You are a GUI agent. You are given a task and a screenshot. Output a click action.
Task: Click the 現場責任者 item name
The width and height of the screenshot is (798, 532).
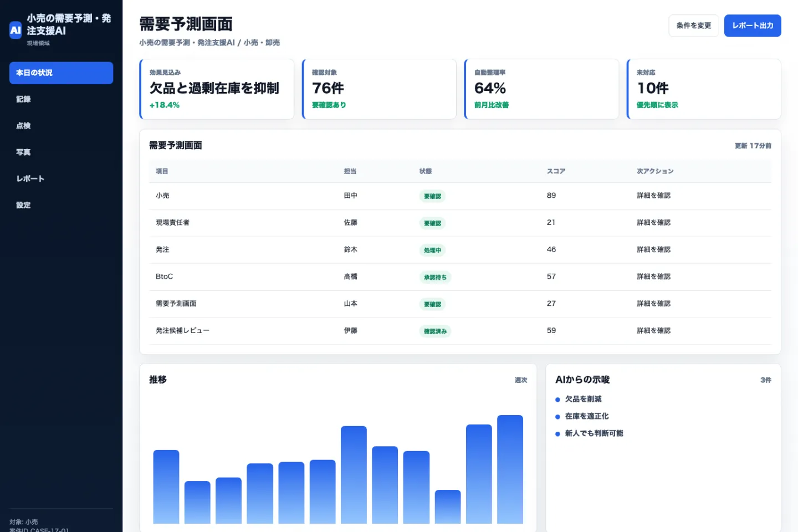click(x=172, y=223)
